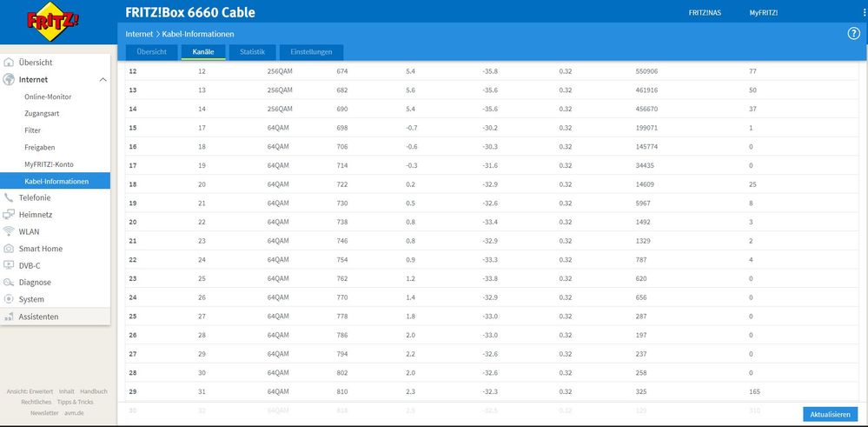Open the Statistik tab
The height and width of the screenshot is (427, 868).
coord(252,52)
